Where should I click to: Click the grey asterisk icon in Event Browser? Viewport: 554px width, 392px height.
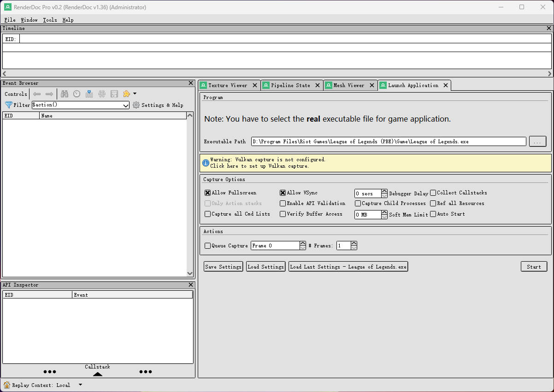pos(102,94)
